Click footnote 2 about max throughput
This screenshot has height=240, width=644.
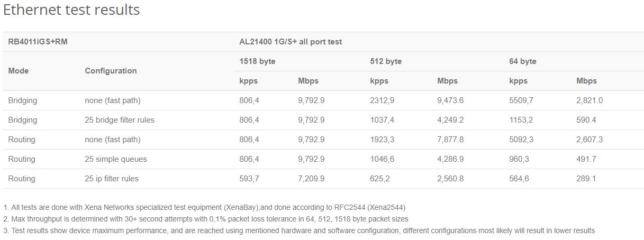point(206,219)
